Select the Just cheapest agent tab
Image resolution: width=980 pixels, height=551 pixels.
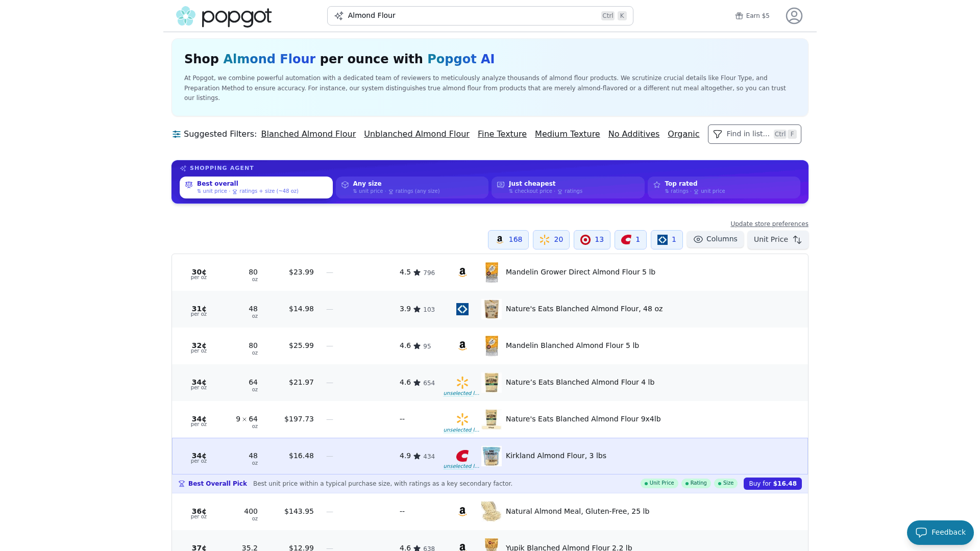568,187
